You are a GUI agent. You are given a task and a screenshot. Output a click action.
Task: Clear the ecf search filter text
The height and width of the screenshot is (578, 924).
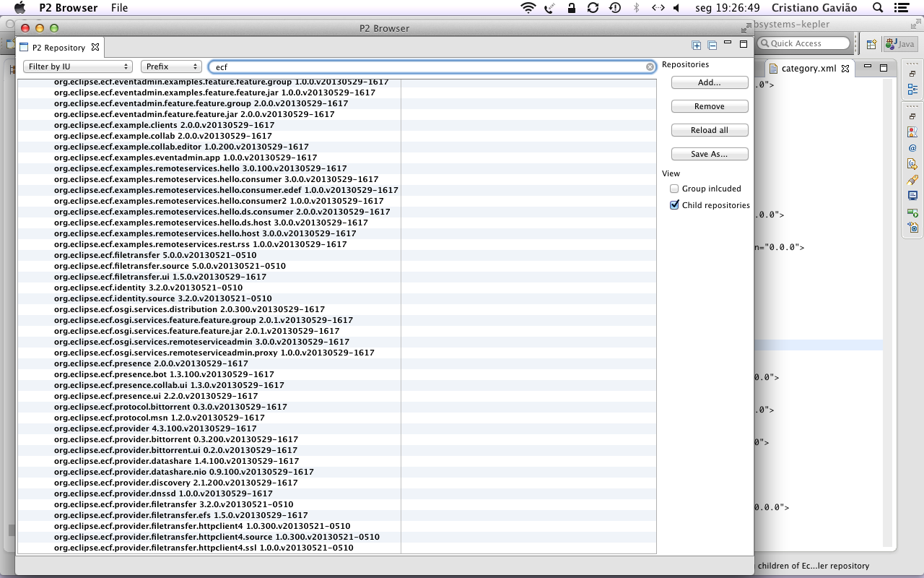650,66
